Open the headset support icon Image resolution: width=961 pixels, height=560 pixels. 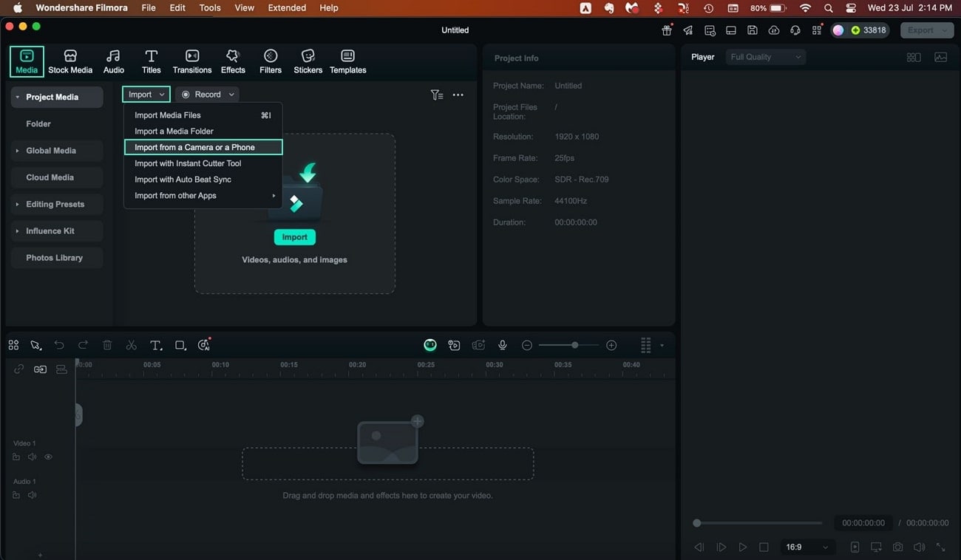tap(795, 30)
